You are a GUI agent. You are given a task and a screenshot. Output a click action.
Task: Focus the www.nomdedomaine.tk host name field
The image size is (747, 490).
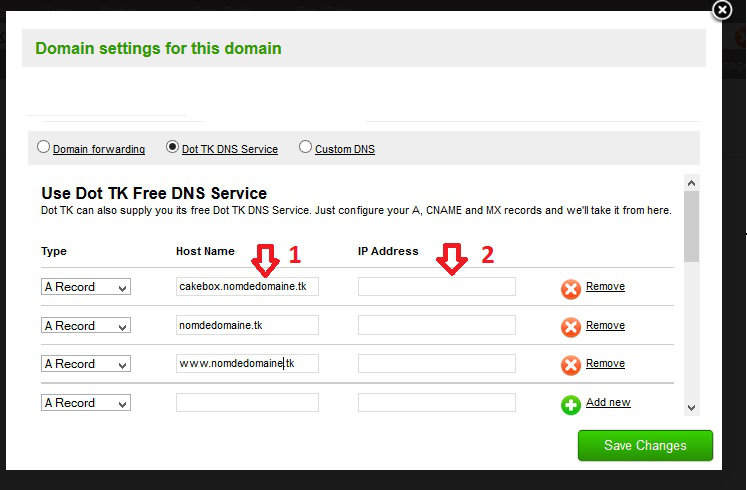[247, 363]
